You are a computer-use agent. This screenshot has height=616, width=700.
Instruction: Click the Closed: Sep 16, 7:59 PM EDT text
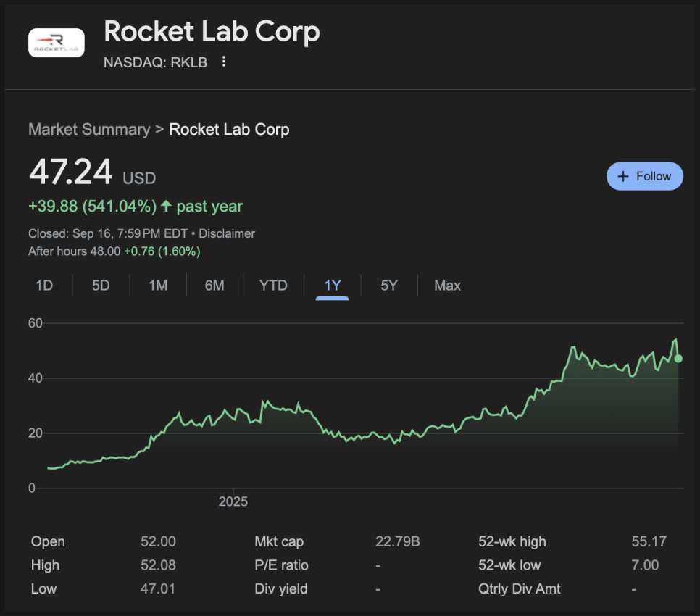(107, 233)
